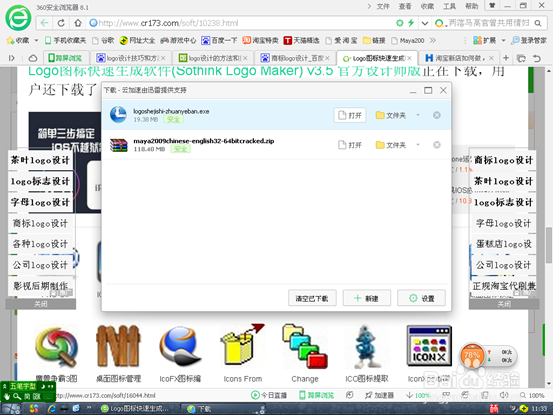553x417 pixels.
Task: Click 登录管家 login manager
Action: 529,41
